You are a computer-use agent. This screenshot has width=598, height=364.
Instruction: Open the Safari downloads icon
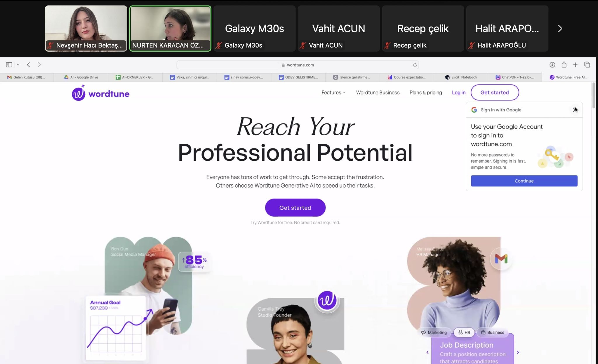click(552, 65)
